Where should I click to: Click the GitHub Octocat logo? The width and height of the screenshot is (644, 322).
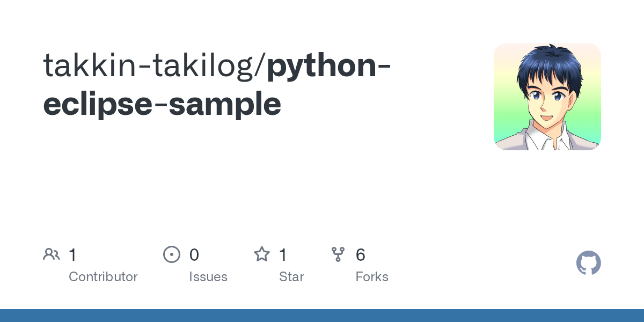588,264
